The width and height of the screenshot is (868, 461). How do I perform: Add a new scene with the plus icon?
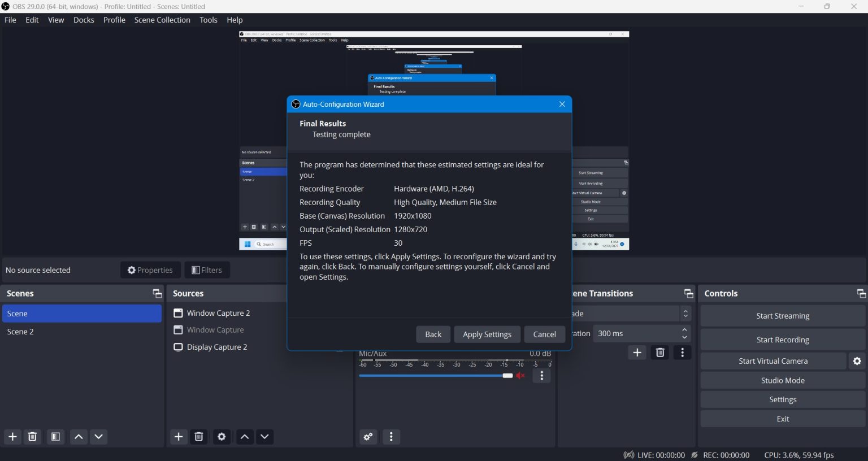(12, 437)
